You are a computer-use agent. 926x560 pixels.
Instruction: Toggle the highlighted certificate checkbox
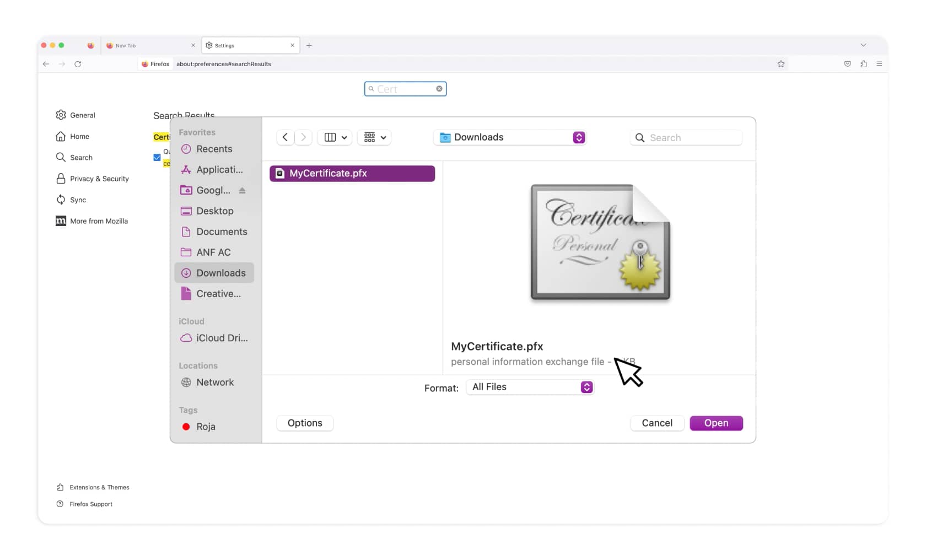(x=157, y=157)
